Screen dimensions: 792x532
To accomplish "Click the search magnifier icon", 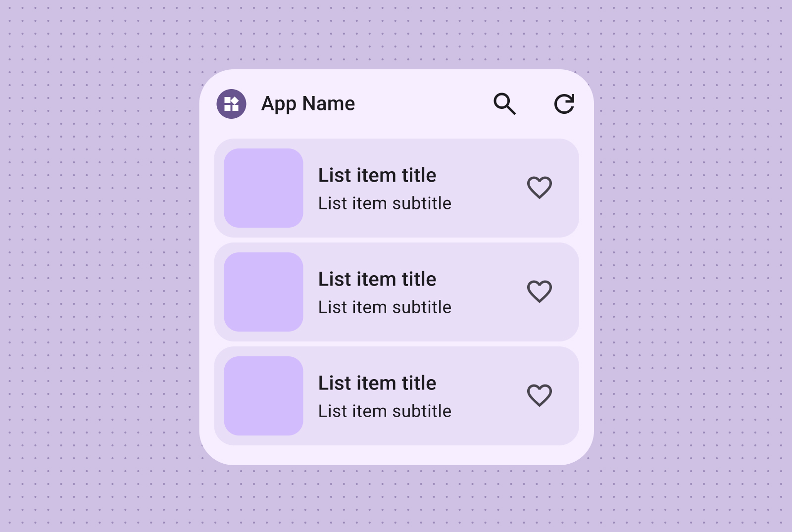I will [x=504, y=104].
